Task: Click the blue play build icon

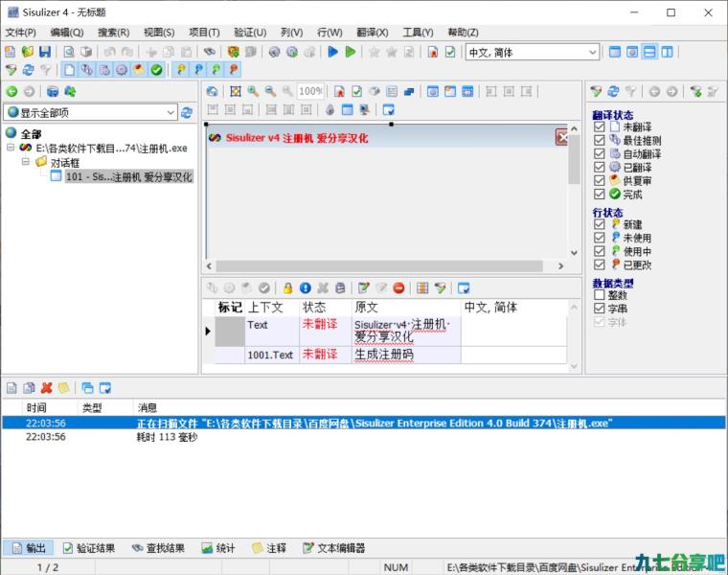Action: [333, 52]
